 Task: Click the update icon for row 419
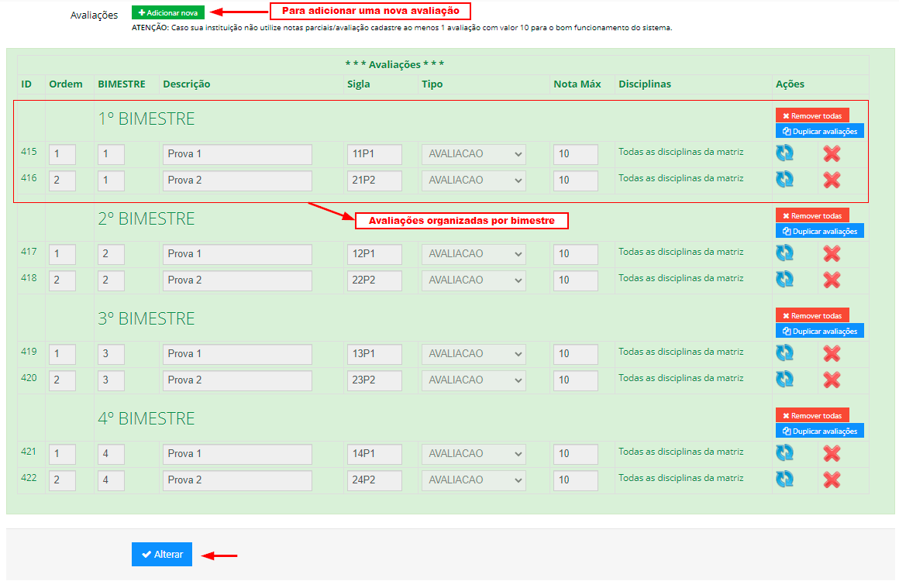coord(784,353)
